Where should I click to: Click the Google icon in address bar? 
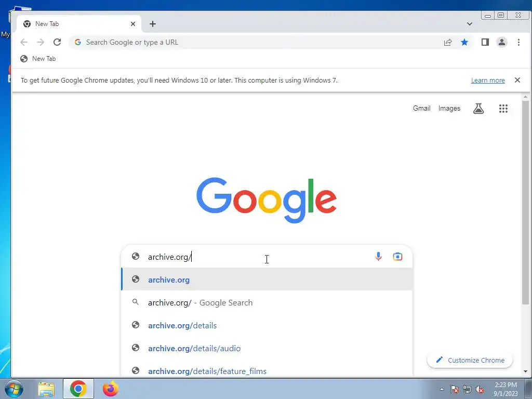(78, 42)
